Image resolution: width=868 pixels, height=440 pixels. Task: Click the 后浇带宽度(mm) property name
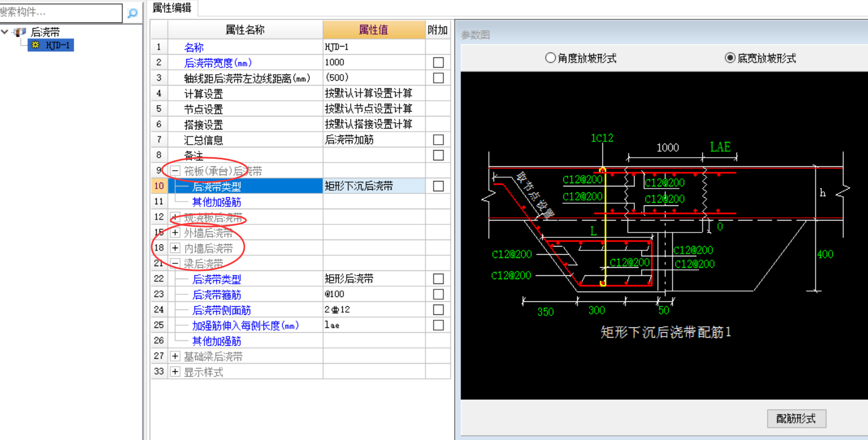pyautogui.click(x=218, y=63)
